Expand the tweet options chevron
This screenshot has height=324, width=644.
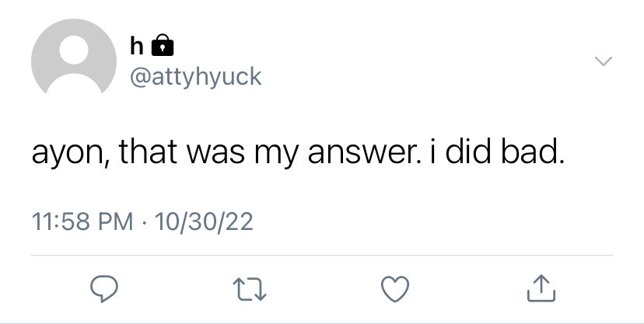(604, 61)
